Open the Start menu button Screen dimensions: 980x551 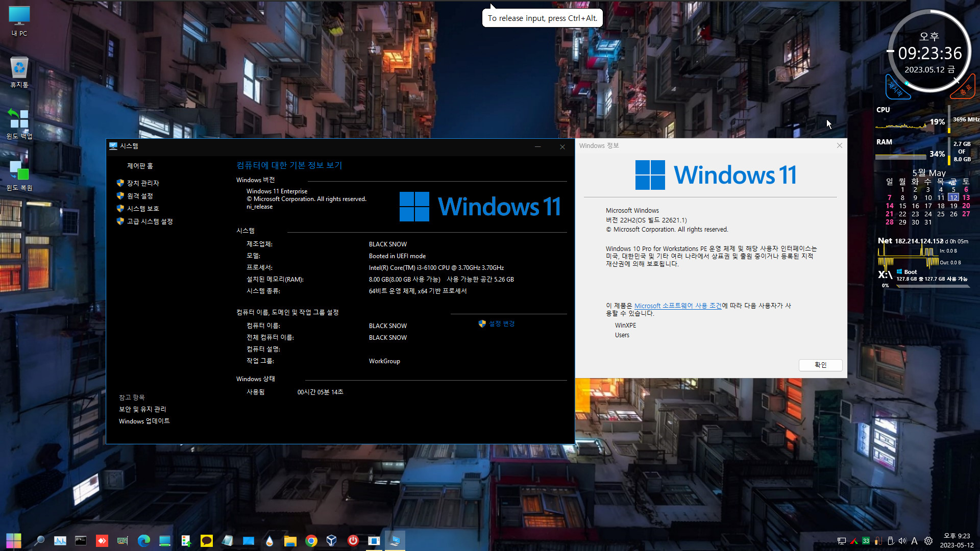pos(14,540)
